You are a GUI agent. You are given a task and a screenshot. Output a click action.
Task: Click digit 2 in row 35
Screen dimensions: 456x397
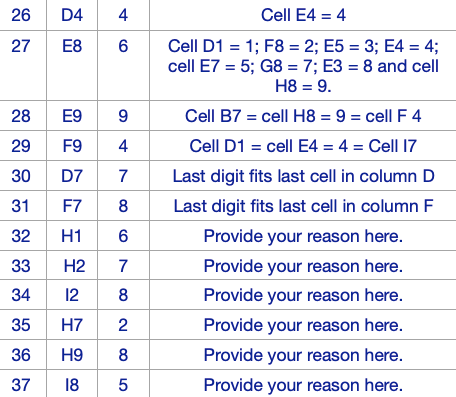123,325
